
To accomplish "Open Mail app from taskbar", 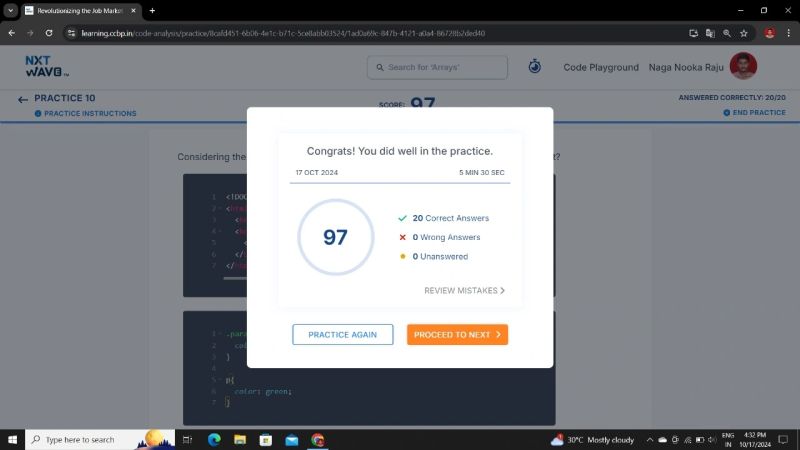I will 292,439.
